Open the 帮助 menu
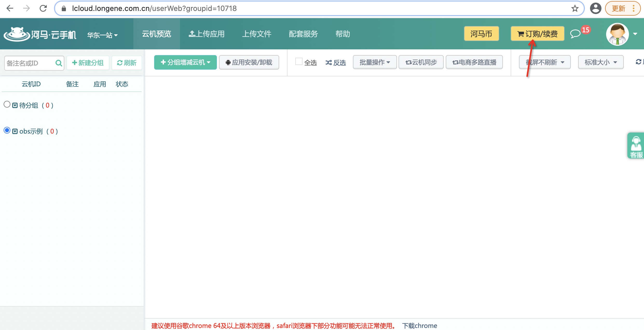Image resolution: width=644 pixels, height=330 pixels. click(x=343, y=34)
